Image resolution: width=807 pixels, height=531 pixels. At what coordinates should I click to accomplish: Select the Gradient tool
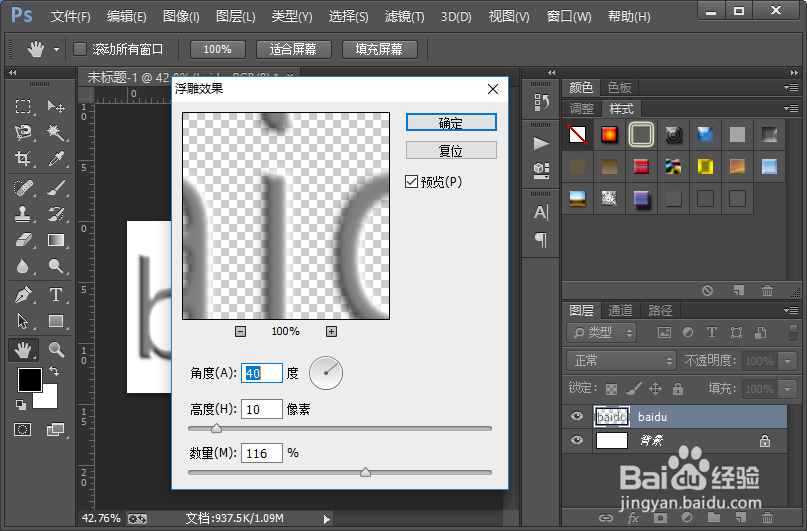[x=56, y=240]
